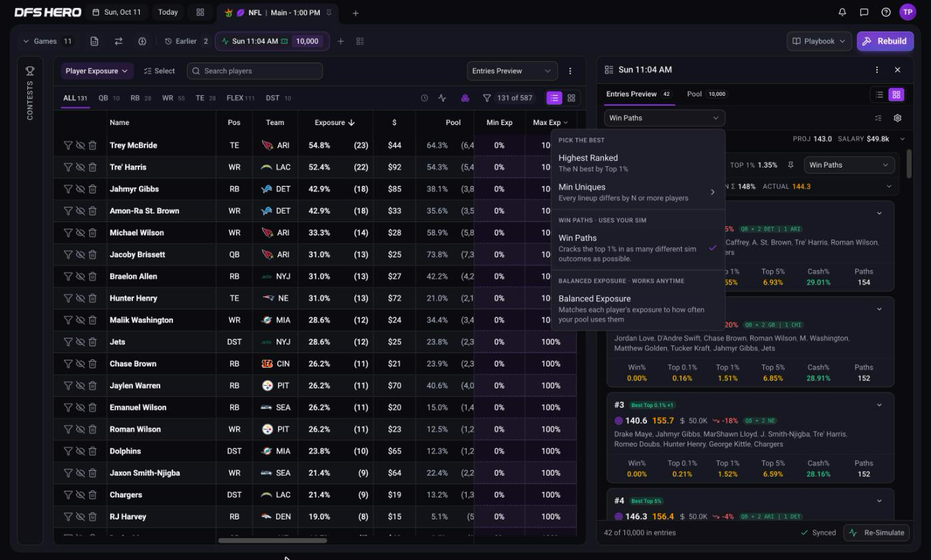Viewport: 931px width, 560px height.
Task: Click the swap arrows icon beside Games
Action: pyautogui.click(x=118, y=41)
